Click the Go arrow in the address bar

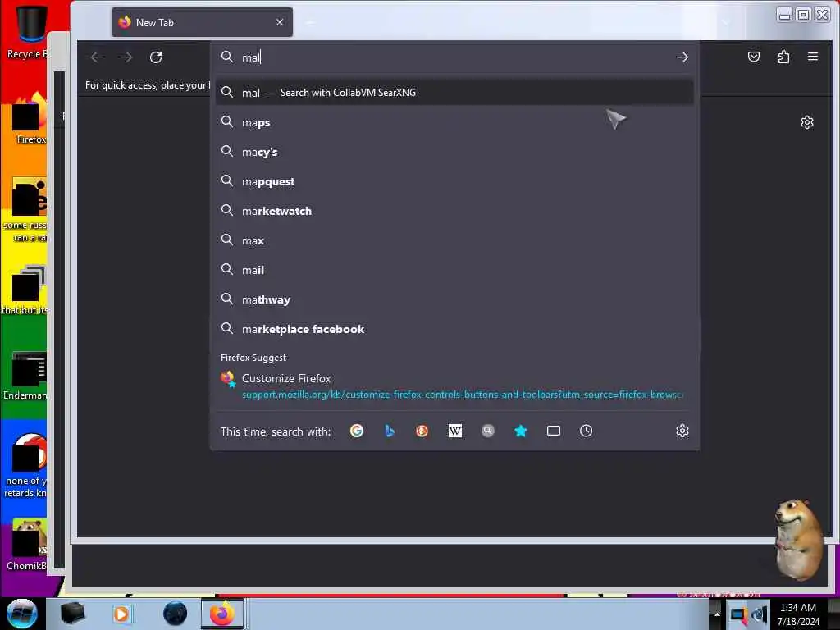tap(682, 57)
